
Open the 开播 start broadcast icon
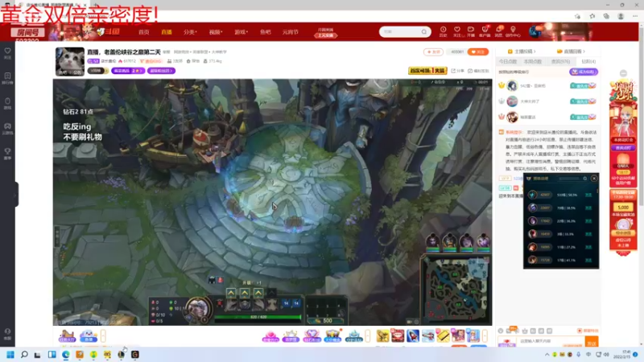click(x=471, y=31)
